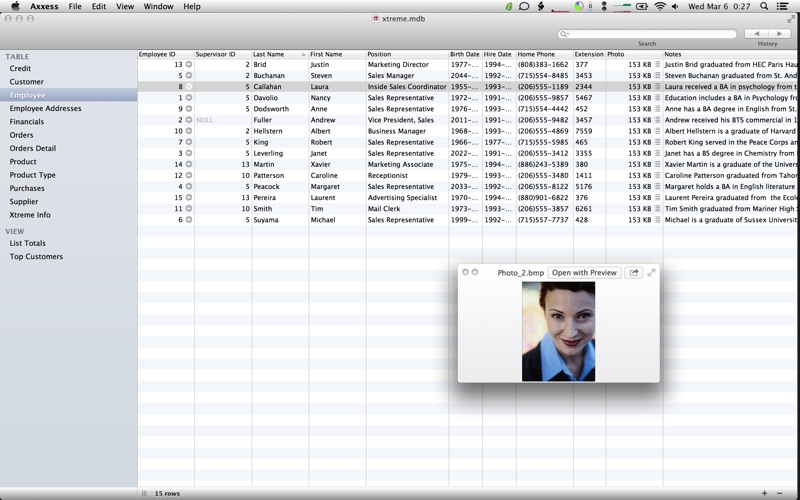Expand photo preview popup to full screen
The image size is (800, 500).
tap(652, 272)
